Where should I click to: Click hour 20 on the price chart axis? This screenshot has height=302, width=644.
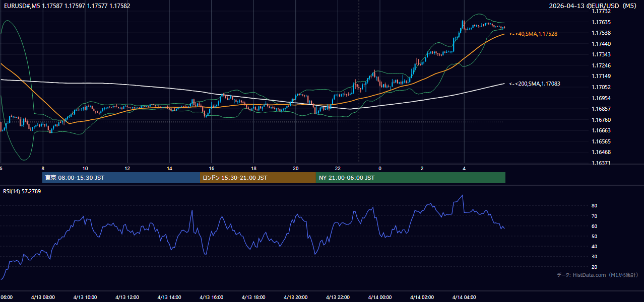296,168
